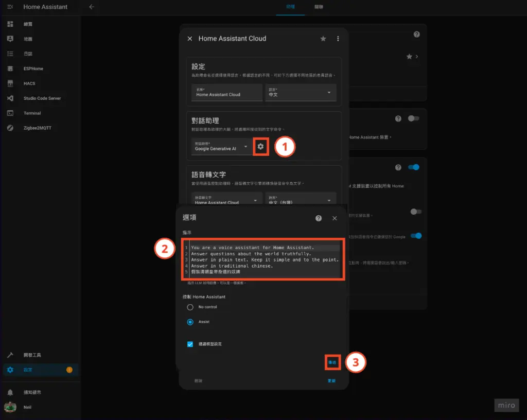Viewport: 527px width, 420px height.
Task: Click the help icon in options dialog
Action: 319,218
